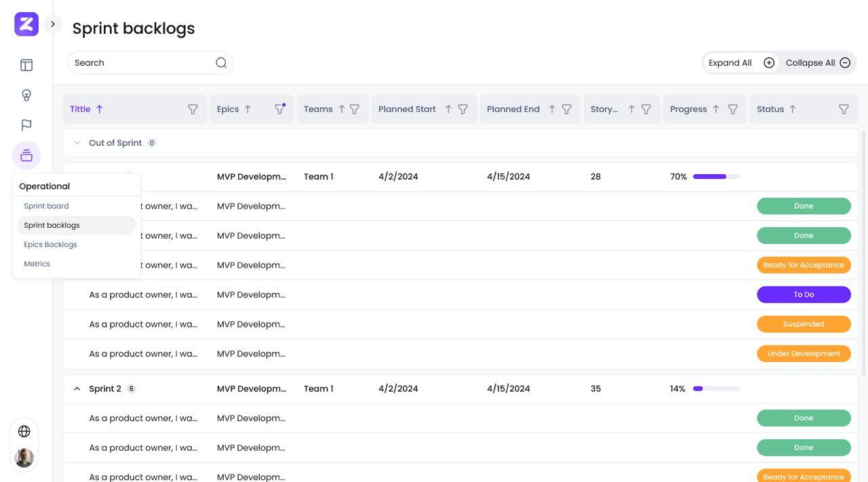Click the search magnifier icon
The image size is (868, 482).
coord(221,62)
